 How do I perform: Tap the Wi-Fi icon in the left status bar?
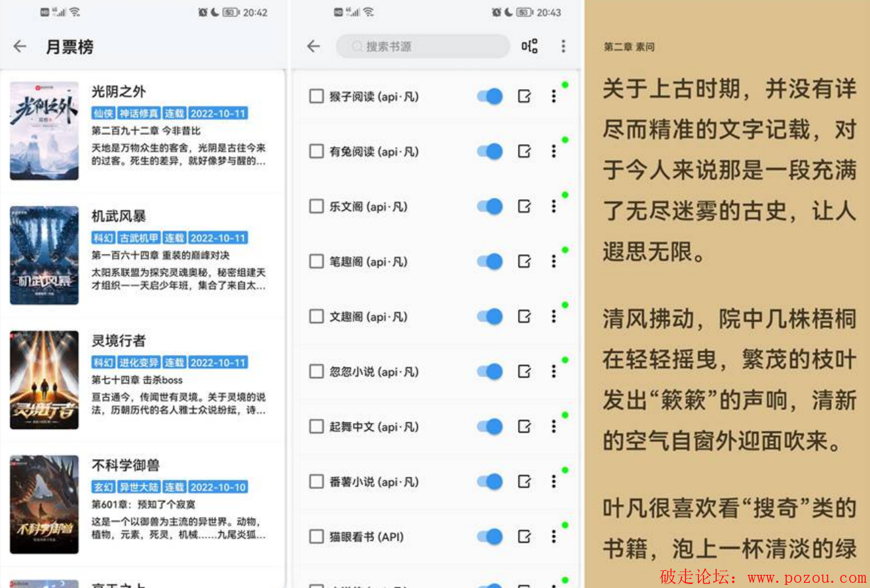(x=75, y=12)
